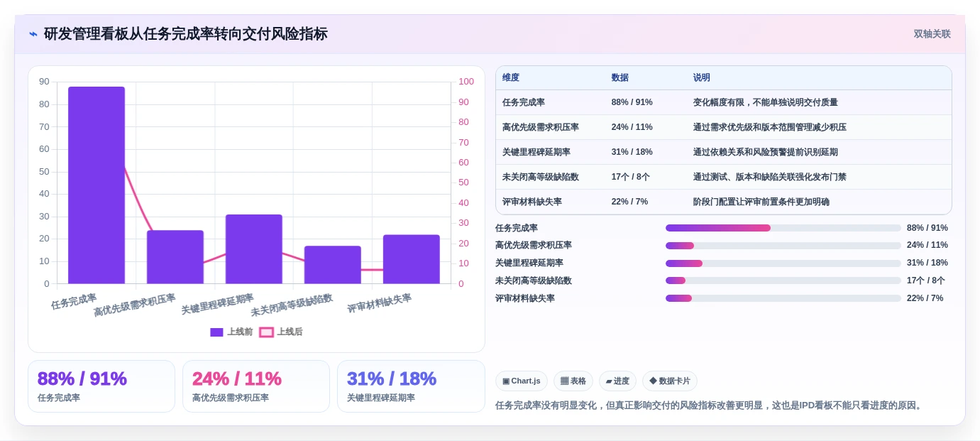Select the 表格 tag chip
This screenshot has height=441, width=980.
click(x=573, y=381)
